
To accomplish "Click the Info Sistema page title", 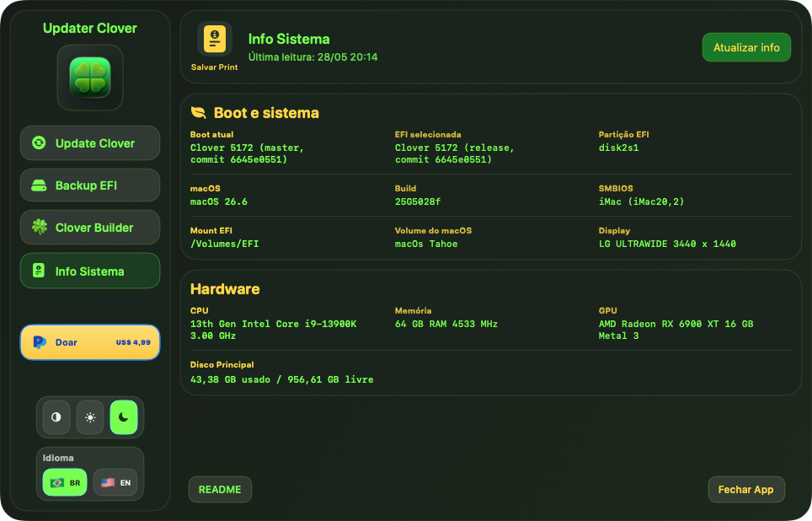I will (x=289, y=39).
